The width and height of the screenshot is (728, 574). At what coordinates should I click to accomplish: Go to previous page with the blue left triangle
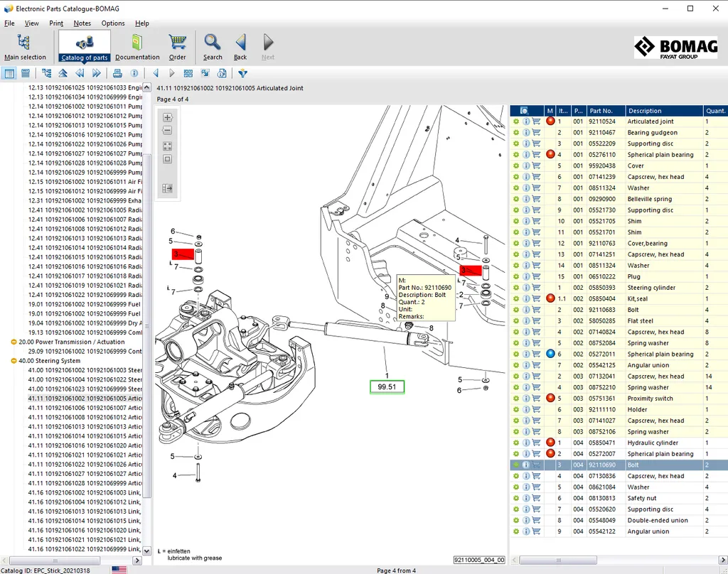pyautogui.click(x=156, y=73)
